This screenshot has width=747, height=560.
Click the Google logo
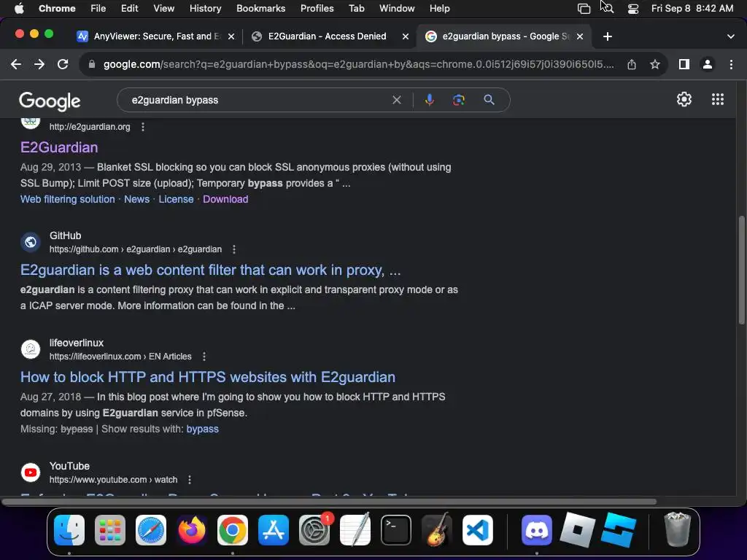click(50, 101)
